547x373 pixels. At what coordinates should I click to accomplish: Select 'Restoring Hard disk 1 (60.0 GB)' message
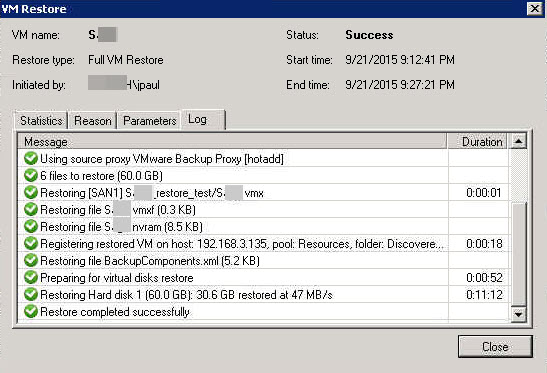coord(186,295)
